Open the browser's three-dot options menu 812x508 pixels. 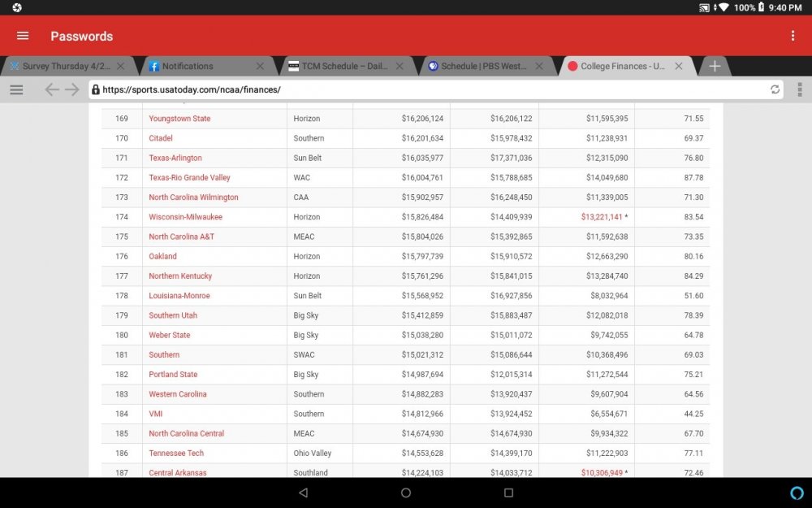pyautogui.click(x=800, y=89)
